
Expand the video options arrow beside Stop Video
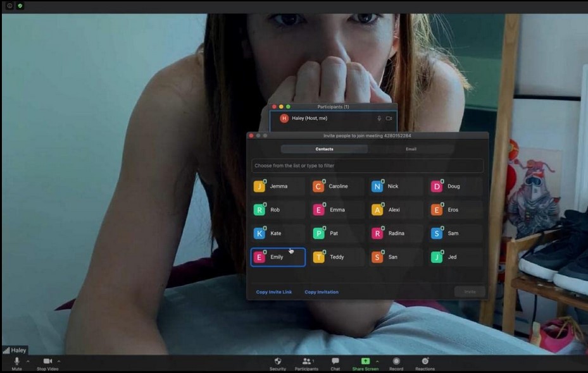pyautogui.click(x=59, y=361)
